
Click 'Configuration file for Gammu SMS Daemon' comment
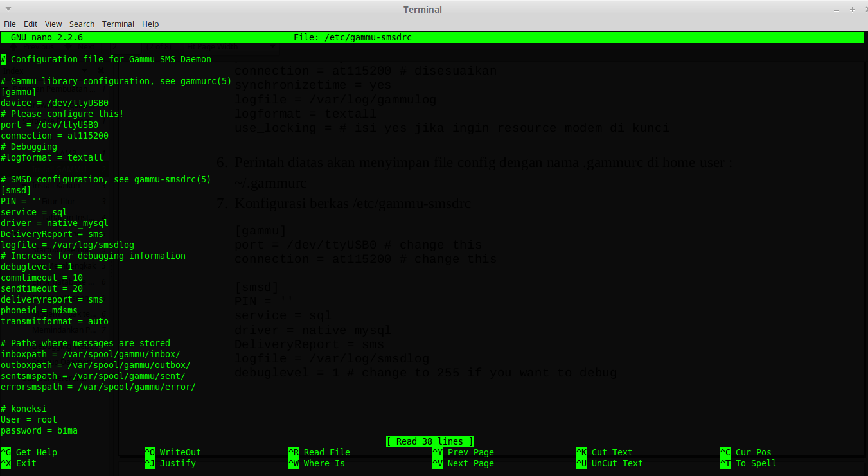(x=111, y=59)
